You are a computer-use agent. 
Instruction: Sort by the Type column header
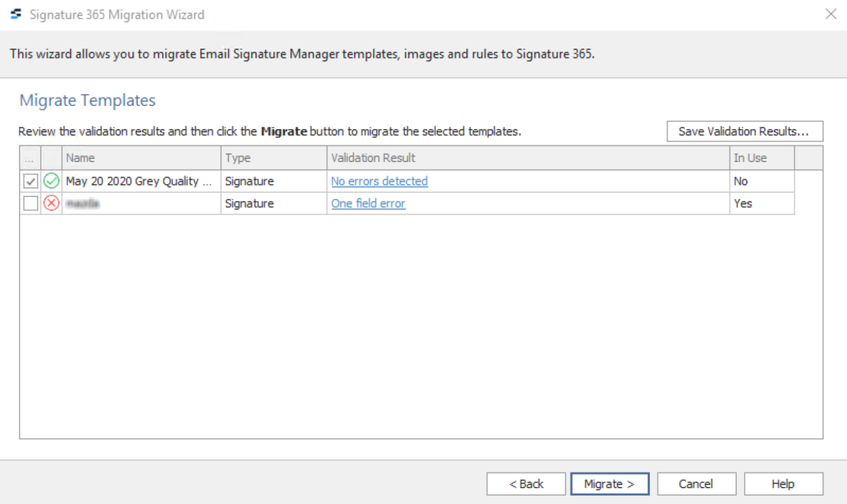tap(274, 158)
